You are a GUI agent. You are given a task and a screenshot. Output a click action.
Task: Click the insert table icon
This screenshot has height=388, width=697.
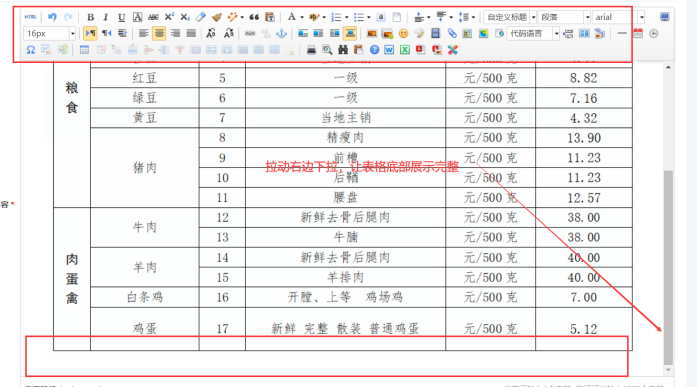click(84, 50)
